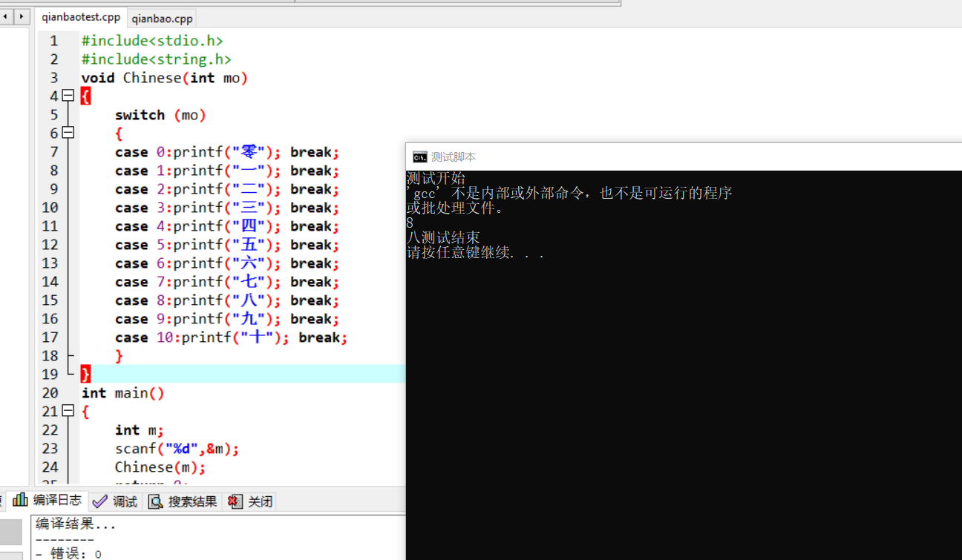Click the case 0 line printing 零
Image resolution: width=962 pixels, height=560 pixels.
(x=227, y=152)
